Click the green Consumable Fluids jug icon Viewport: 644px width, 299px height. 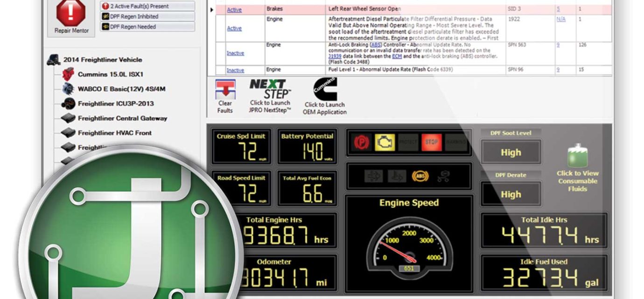pos(577,156)
